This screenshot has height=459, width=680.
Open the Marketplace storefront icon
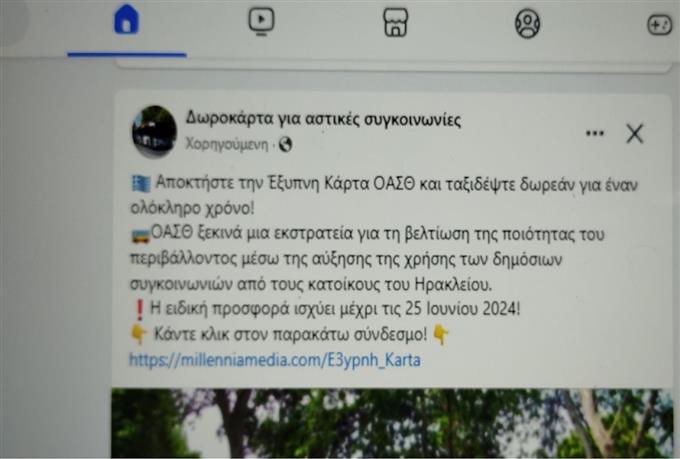(396, 23)
